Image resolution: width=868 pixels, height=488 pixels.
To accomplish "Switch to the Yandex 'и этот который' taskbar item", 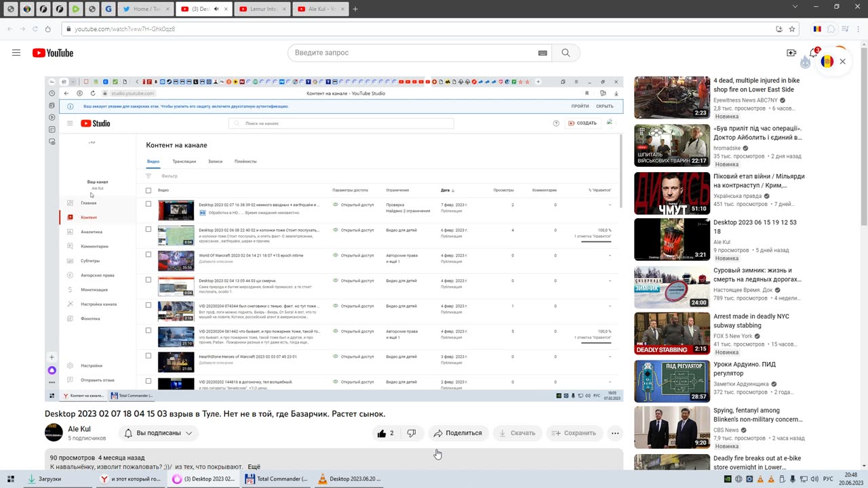I will point(130,479).
